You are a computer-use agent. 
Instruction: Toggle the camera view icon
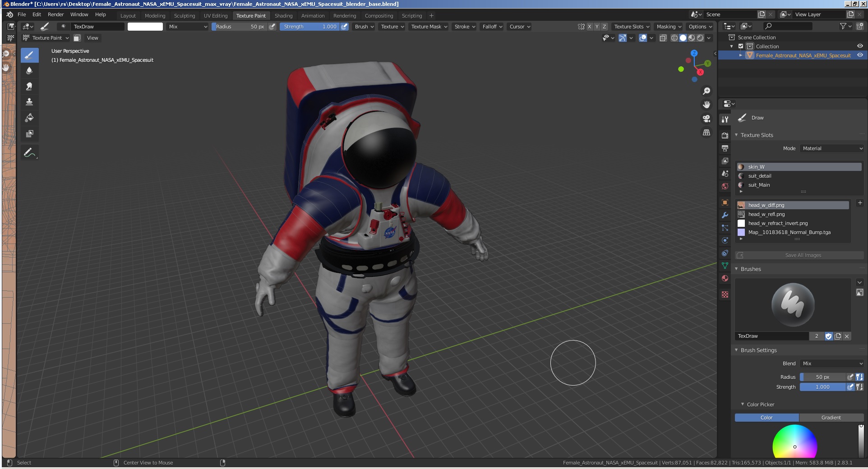pos(706,119)
